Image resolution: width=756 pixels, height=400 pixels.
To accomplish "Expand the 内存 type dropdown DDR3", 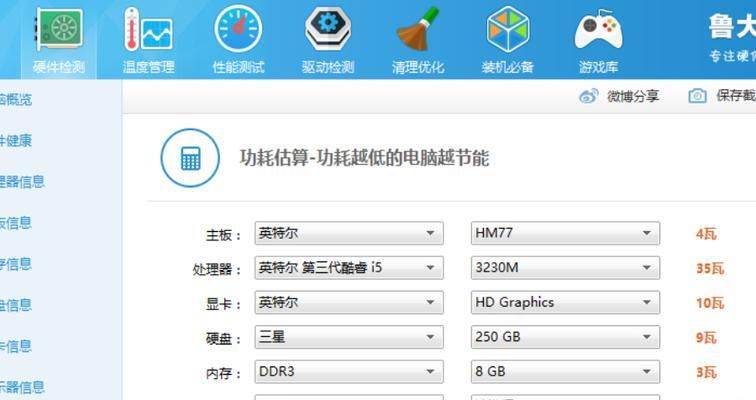I will click(x=349, y=372).
